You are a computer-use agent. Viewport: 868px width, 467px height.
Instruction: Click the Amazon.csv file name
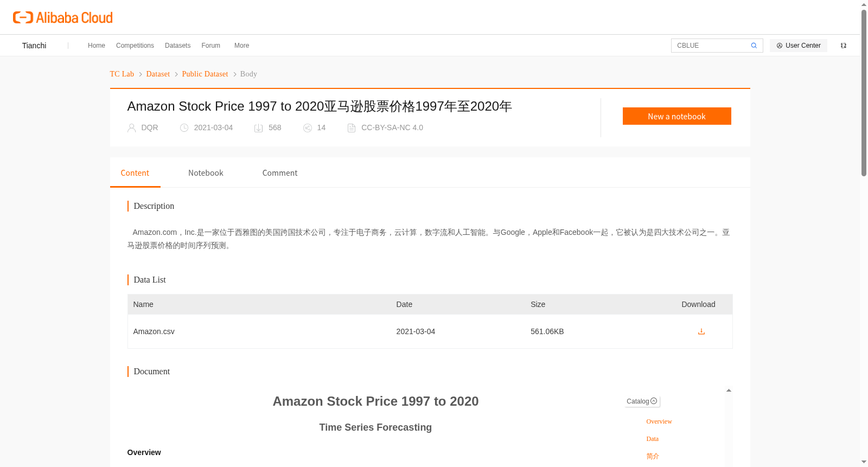tap(154, 331)
